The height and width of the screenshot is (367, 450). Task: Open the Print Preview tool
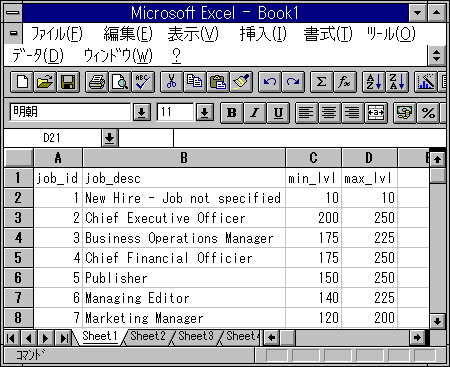(x=120, y=82)
